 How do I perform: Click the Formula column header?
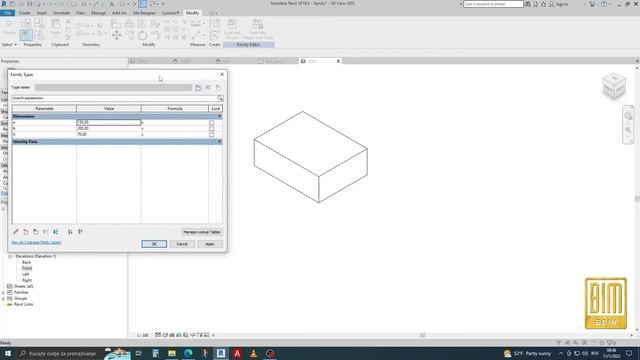(x=175, y=109)
